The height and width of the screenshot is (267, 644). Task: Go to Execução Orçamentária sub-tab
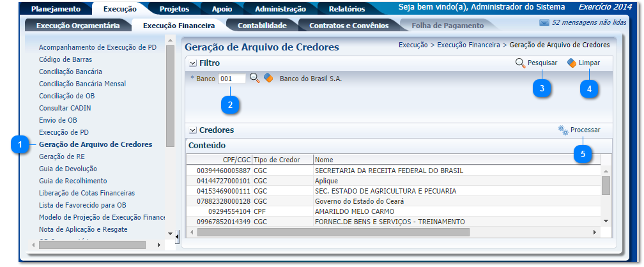78,26
